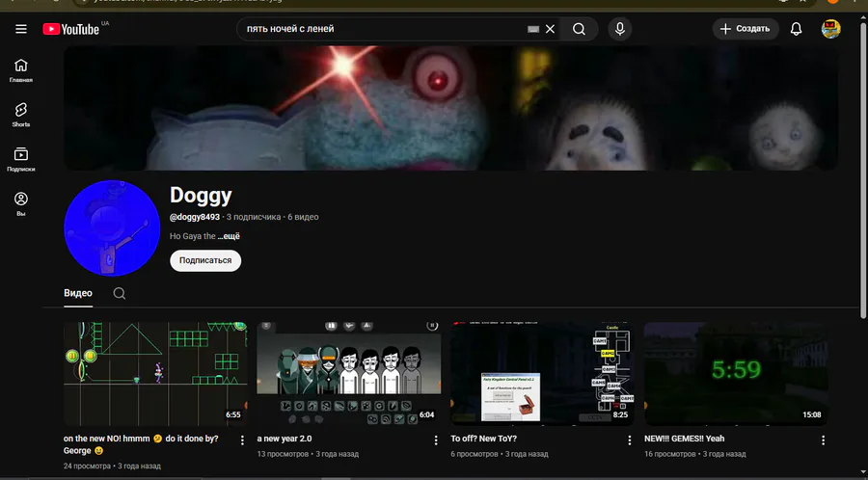
Task: Open notifications bell
Action: click(796, 29)
